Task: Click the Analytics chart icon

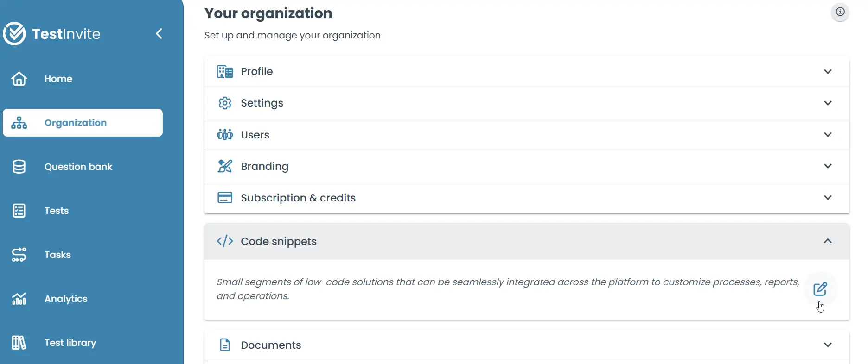Action: tap(19, 299)
